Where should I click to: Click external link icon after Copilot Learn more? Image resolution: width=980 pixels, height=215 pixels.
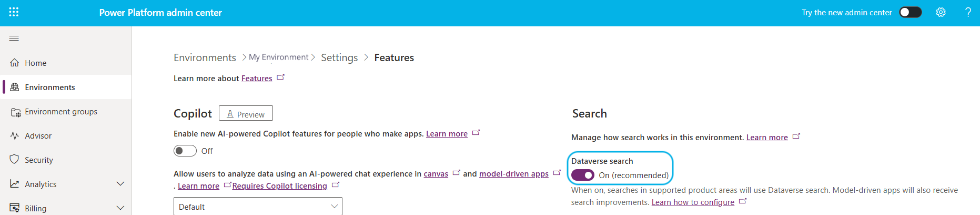pos(476,133)
